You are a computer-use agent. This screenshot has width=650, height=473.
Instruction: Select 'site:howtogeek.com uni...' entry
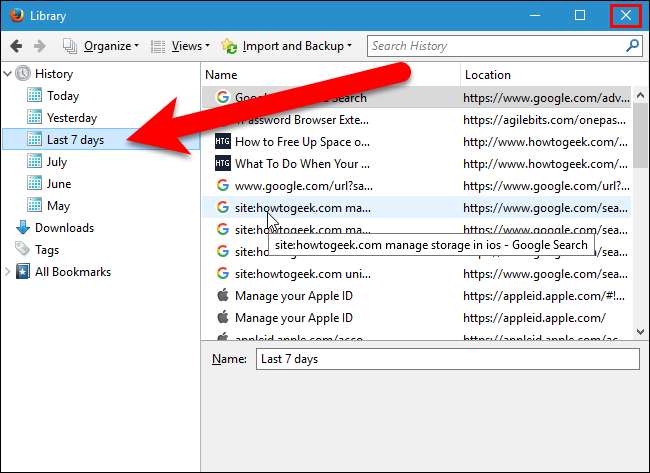pyautogui.click(x=303, y=274)
